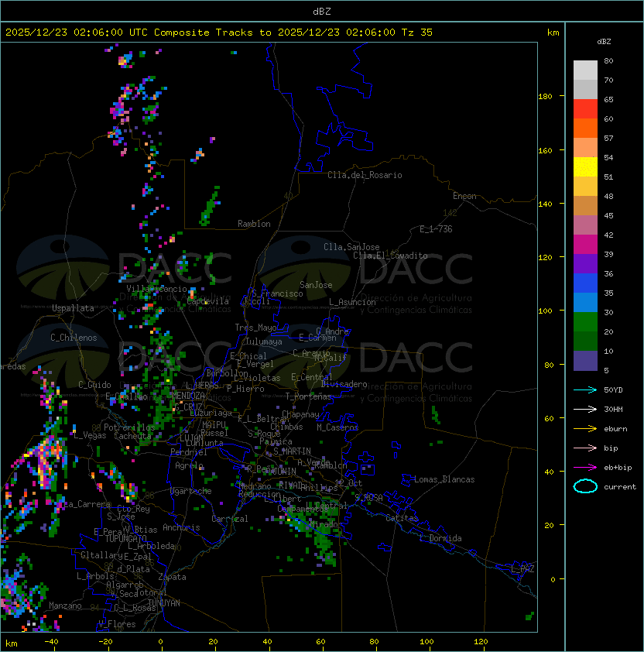Image resolution: width=644 pixels, height=652 pixels.
Task: Click the Uspallata label on the map
Action: [x=73, y=308]
